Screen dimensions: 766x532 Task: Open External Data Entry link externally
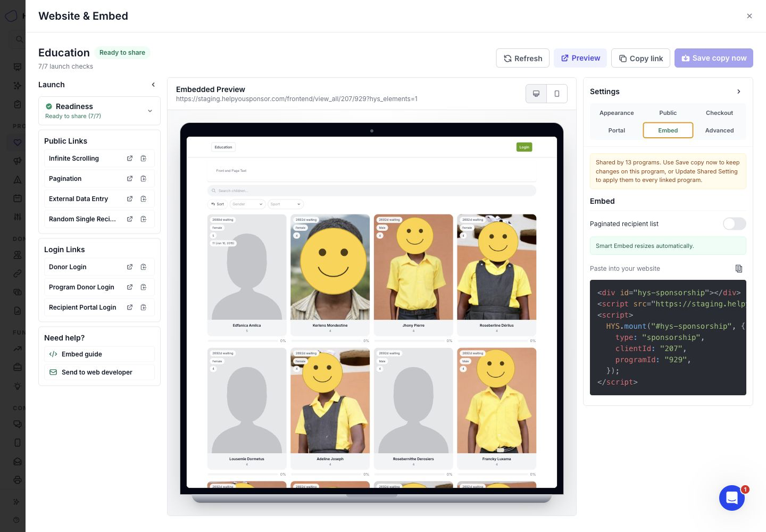(x=130, y=199)
